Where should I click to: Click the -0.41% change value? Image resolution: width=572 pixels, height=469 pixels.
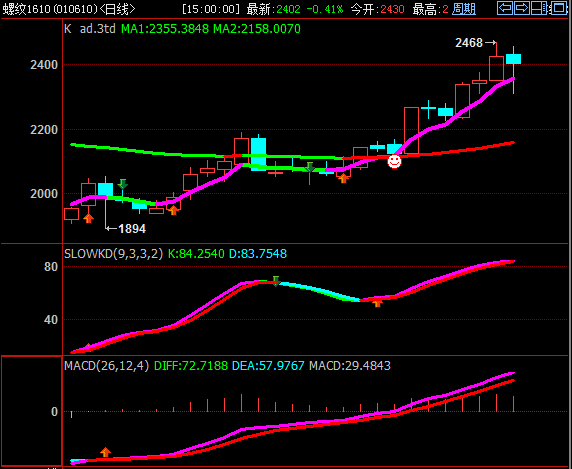(x=325, y=9)
